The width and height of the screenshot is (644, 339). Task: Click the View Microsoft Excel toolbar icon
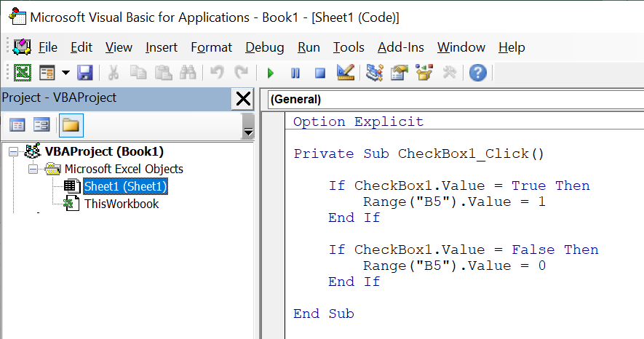click(x=23, y=73)
